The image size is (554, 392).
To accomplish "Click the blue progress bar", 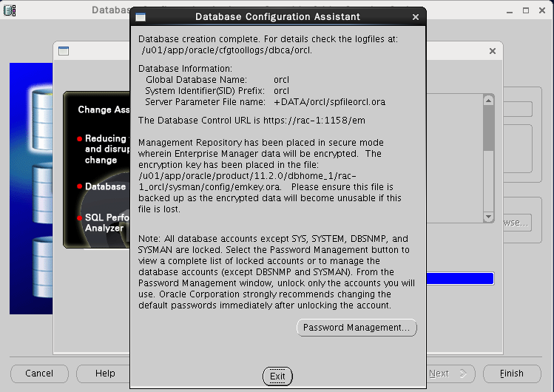I will click(460, 279).
